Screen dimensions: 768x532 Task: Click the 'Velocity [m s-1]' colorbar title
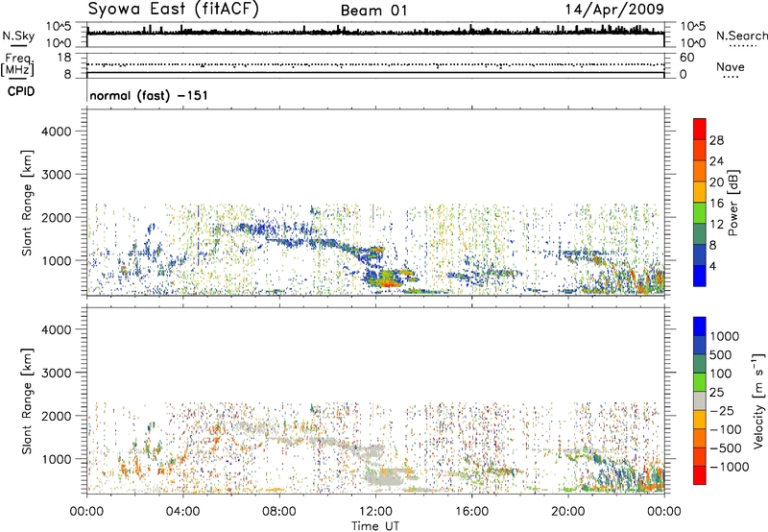click(x=758, y=400)
